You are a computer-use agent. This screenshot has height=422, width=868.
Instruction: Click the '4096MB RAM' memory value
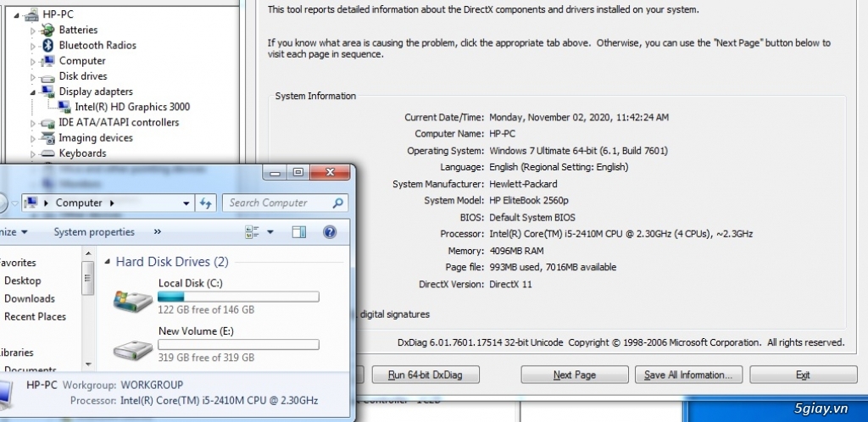[x=516, y=251]
